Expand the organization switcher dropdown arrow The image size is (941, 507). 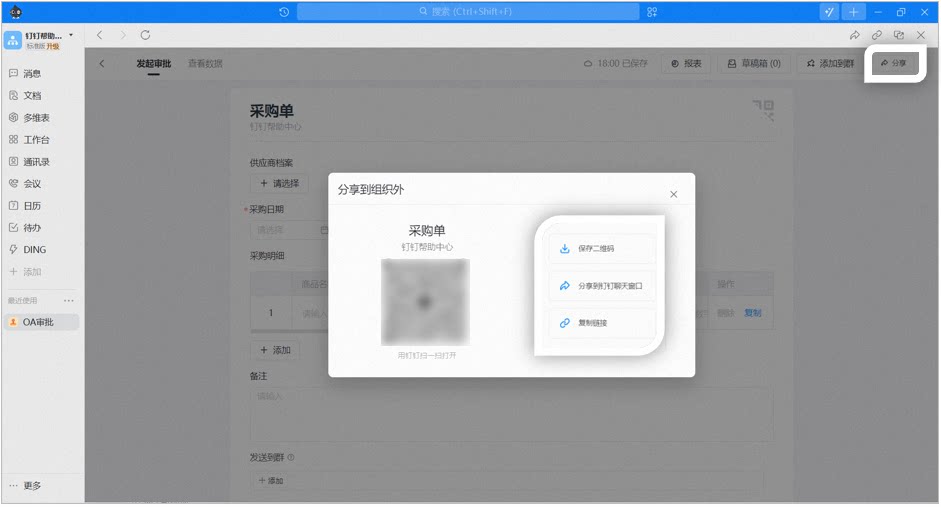[71, 35]
